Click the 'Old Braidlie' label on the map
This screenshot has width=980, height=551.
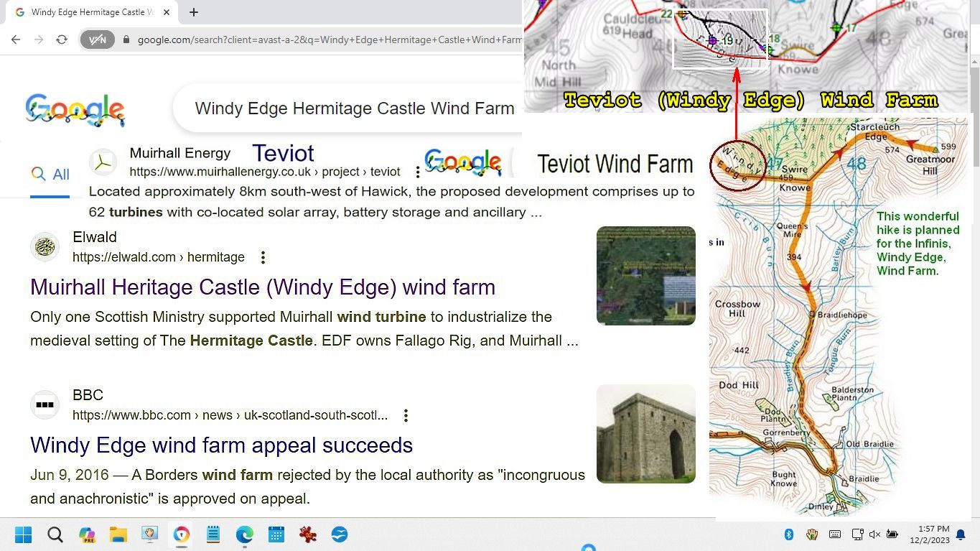click(869, 444)
